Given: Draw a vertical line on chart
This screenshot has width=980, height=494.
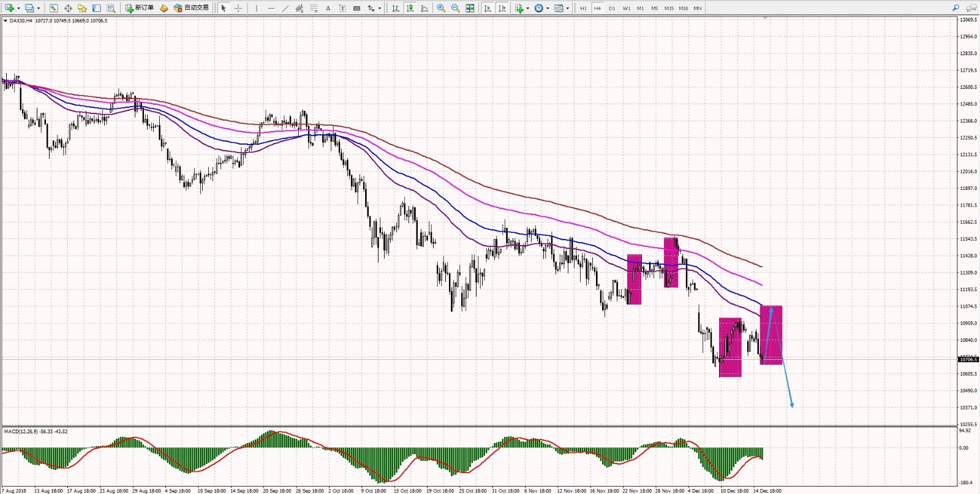Looking at the screenshot, I should coord(256,8).
